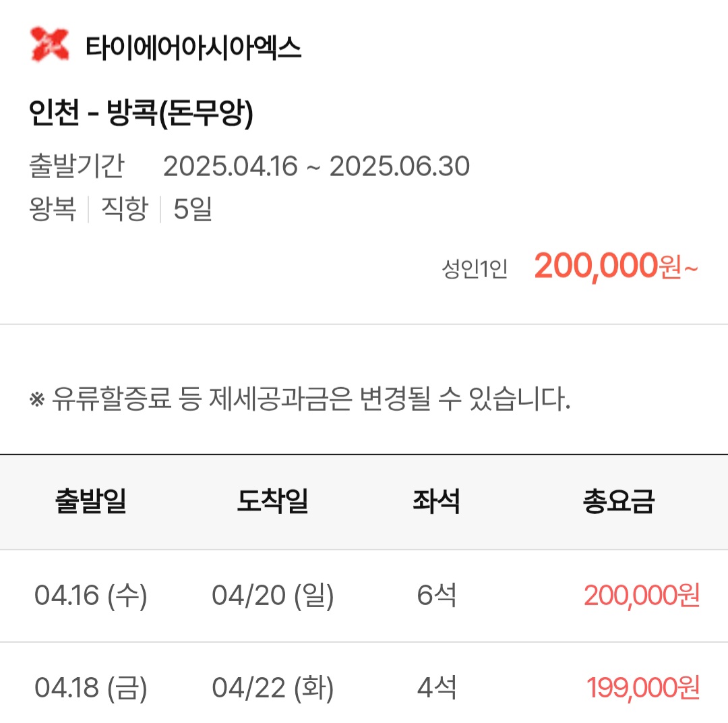728x723 pixels.
Task: Sort by the 출발일 column header
Action: (x=91, y=501)
